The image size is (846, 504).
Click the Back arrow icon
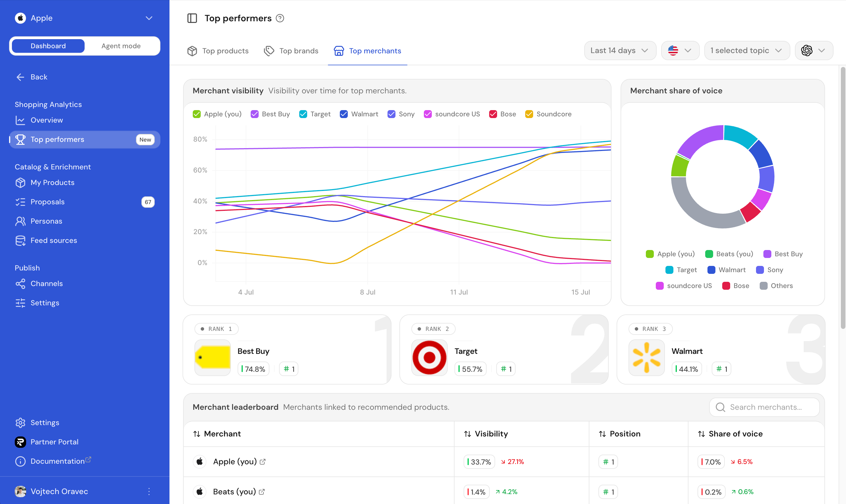tap(20, 77)
